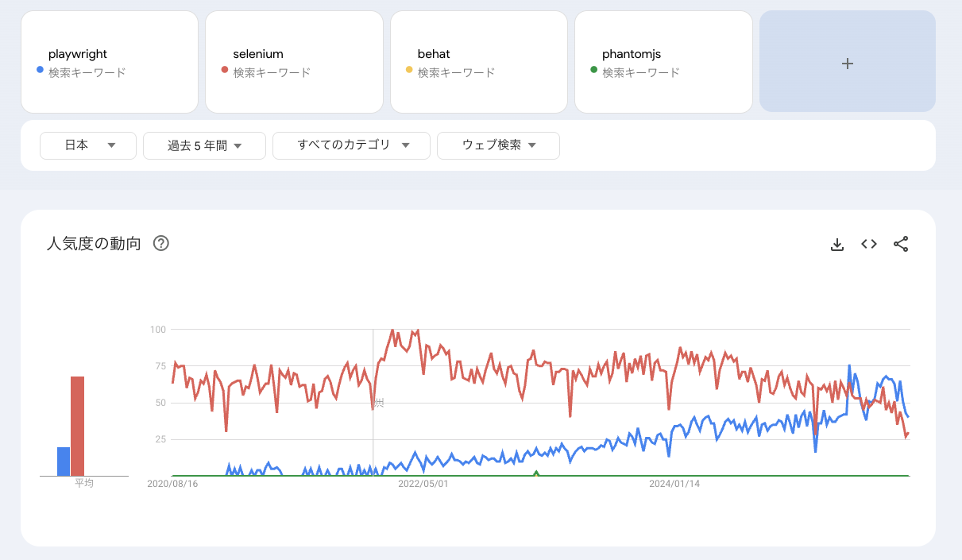Edit the behat search term card
Viewport: 962px width, 560px height.
(x=479, y=62)
